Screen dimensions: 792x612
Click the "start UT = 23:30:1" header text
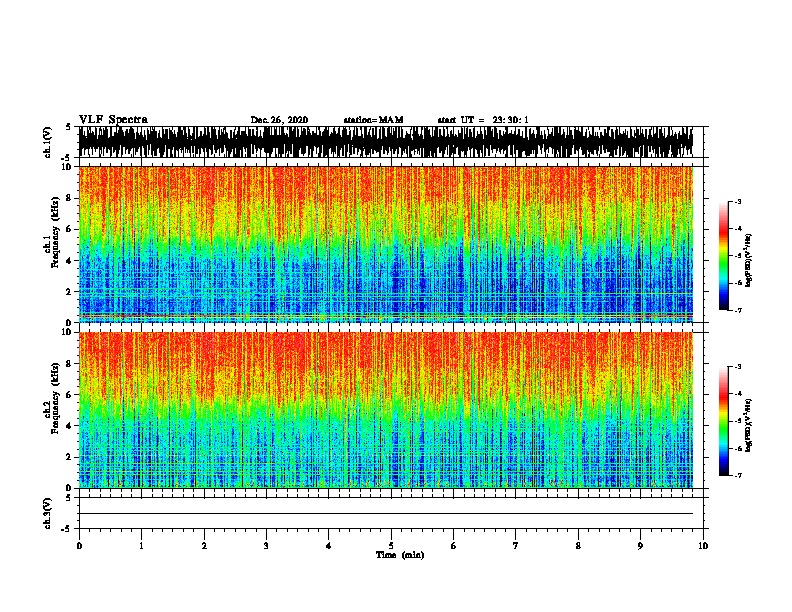[x=483, y=120]
